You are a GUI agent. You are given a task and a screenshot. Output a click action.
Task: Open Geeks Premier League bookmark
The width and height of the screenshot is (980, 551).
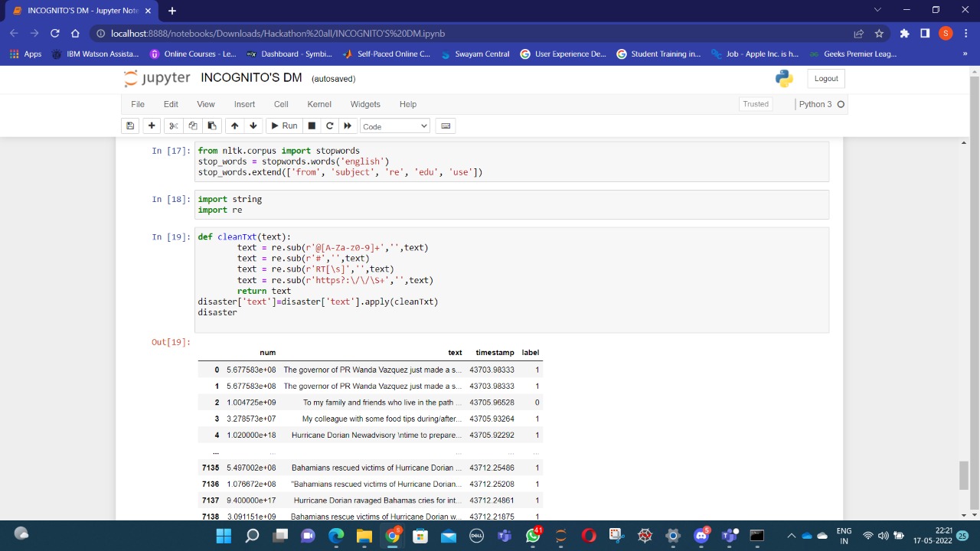click(x=852, y=54)
